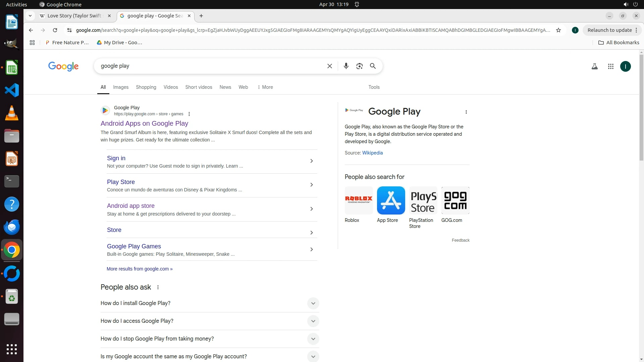Select the App Store thumbnail

[x=391, y=200]
